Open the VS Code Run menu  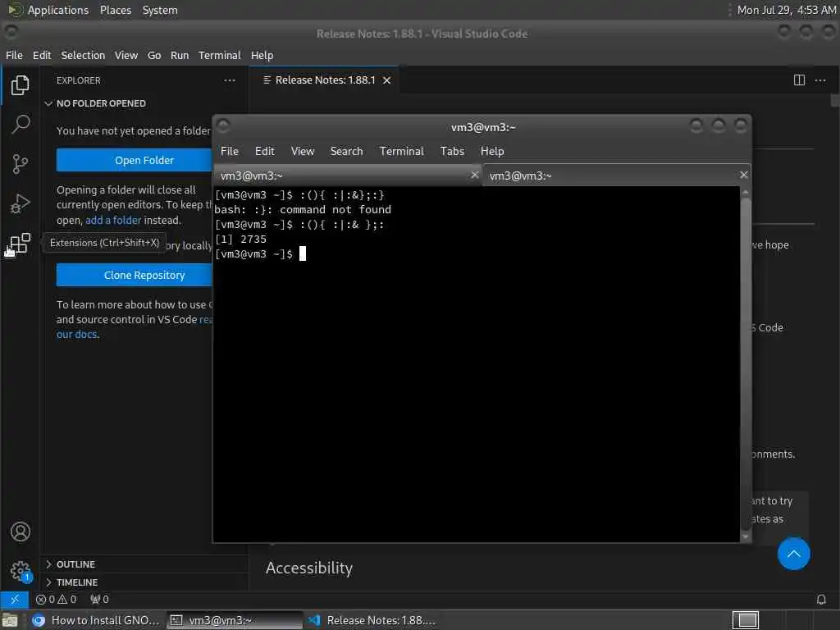[180, 55]
